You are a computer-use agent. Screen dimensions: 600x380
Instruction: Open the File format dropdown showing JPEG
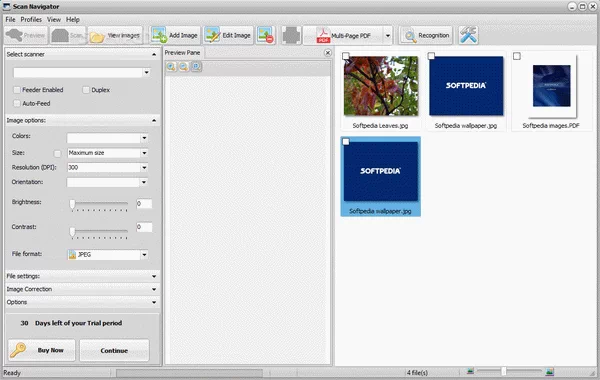pyautogui.click(x=144, y=255)
